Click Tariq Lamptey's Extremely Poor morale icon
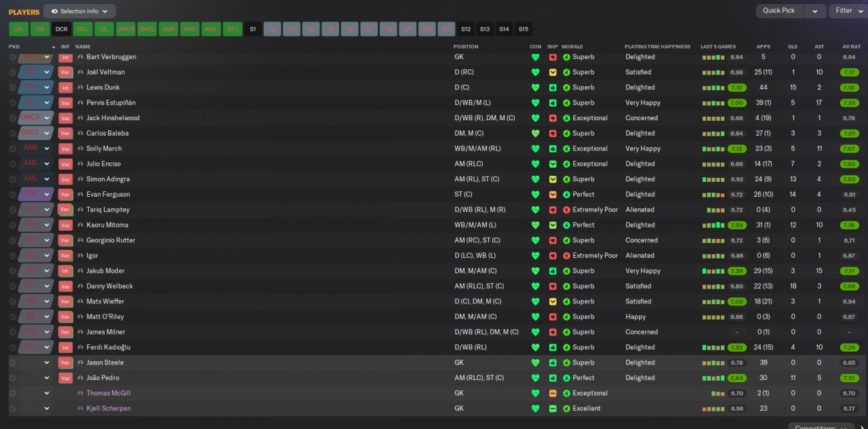 point(567,210)
